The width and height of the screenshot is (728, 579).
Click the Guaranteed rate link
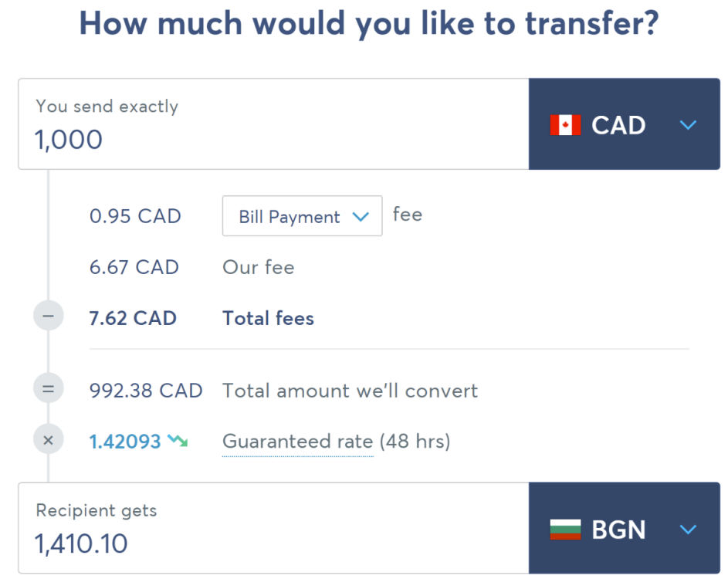coord(297,442)
